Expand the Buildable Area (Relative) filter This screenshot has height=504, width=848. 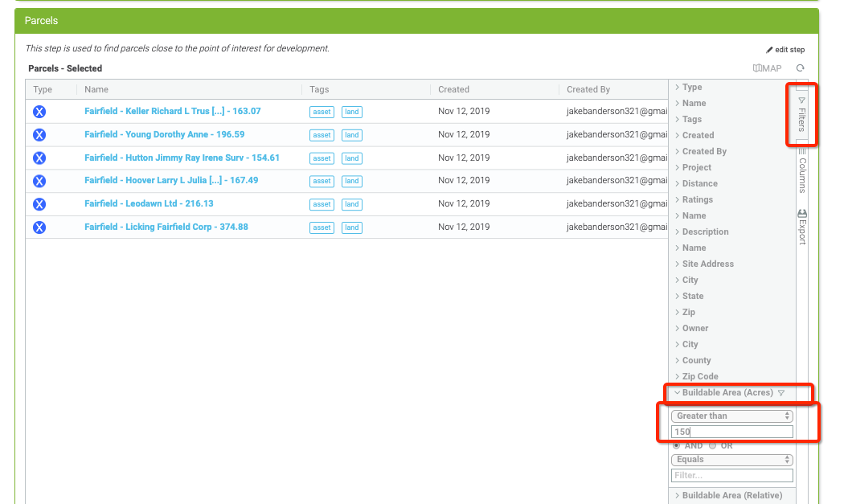728,495
